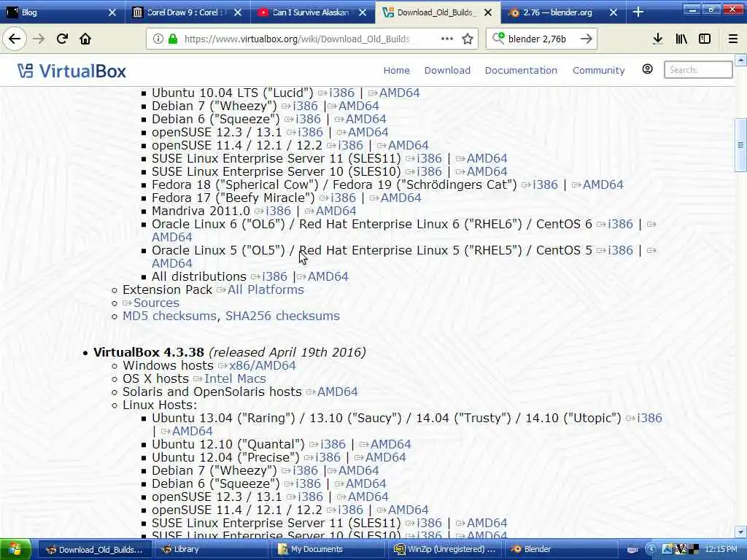Viewport: 747px width, 560px height.
Task: Download 4.3.38 OS X hosts Intel Macs
Action: point(236,378)
